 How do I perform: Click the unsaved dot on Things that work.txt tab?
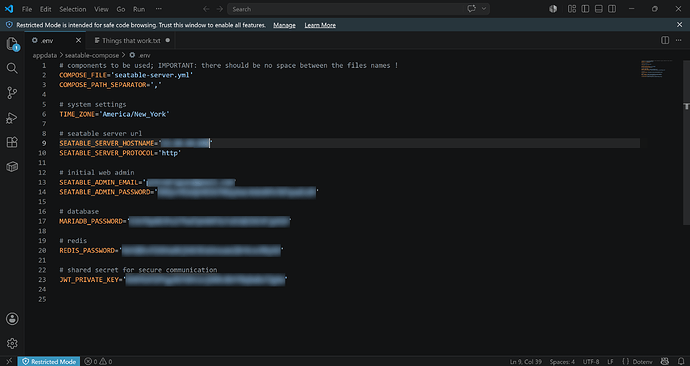coord(168,40)
